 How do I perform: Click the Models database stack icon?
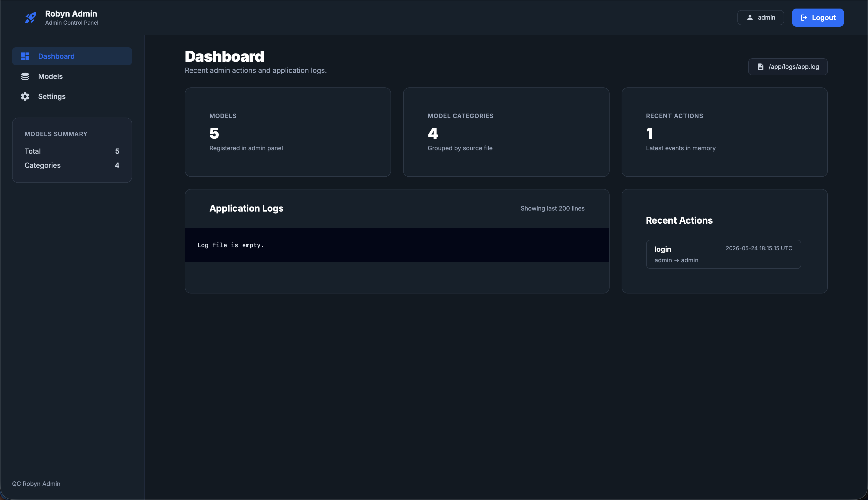point(25,76)
